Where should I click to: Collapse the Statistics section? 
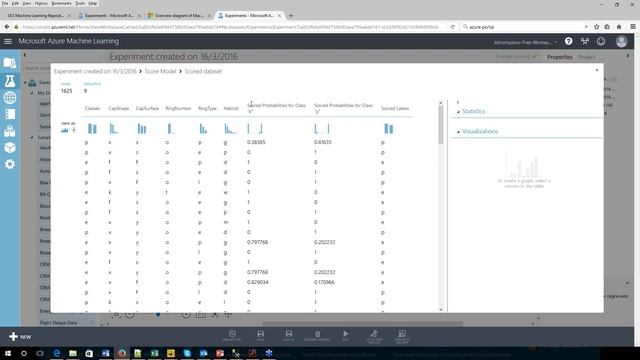[x=458, y=111]
